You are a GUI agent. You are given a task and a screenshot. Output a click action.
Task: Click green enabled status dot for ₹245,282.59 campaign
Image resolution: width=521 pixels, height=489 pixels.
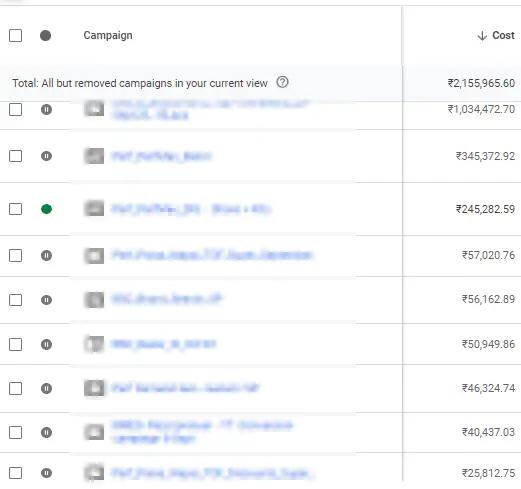point(46,209)
